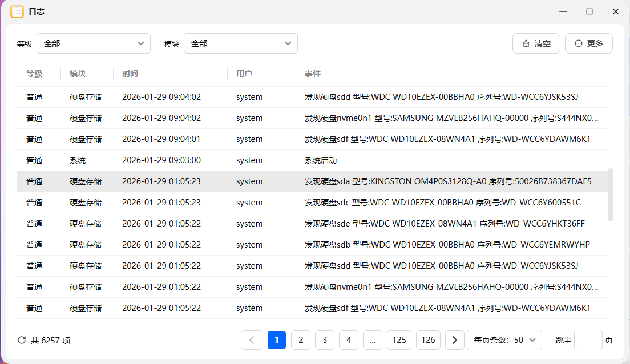Refresh the log list
Viewport: 630px width, 364px height.
point(21,339)
